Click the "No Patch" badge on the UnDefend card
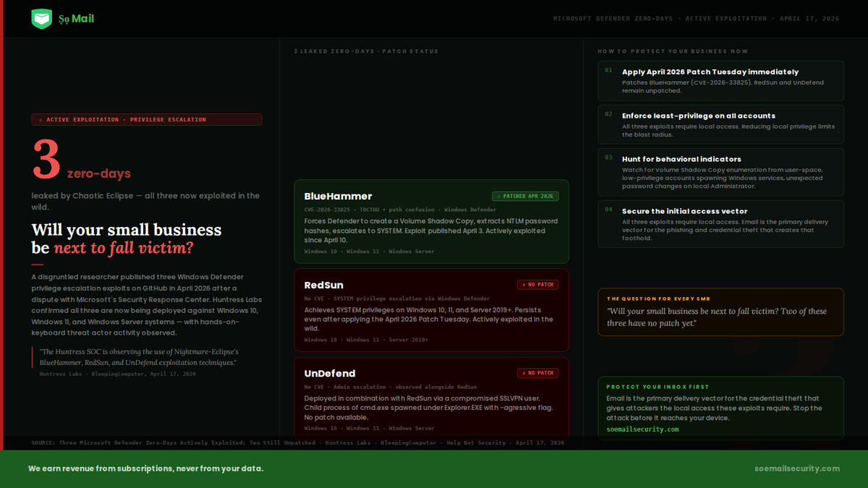This screenshot has height=488, width=868. point(537,373)
